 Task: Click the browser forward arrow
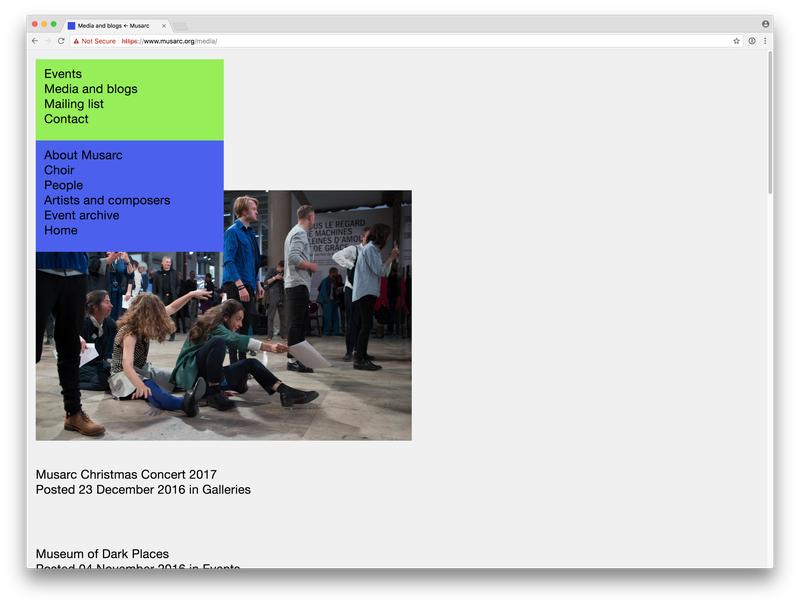click(x=48, y=41)
